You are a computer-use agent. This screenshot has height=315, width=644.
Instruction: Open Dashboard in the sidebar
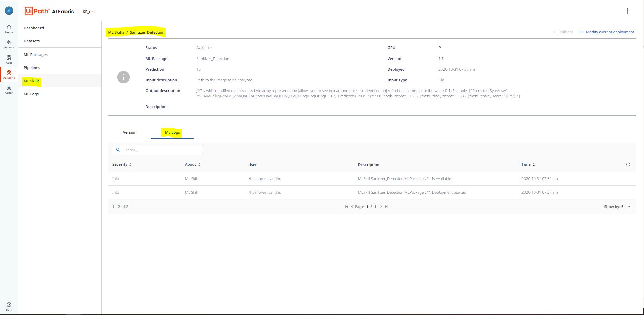pyautogui.click(x=60, y=28)
